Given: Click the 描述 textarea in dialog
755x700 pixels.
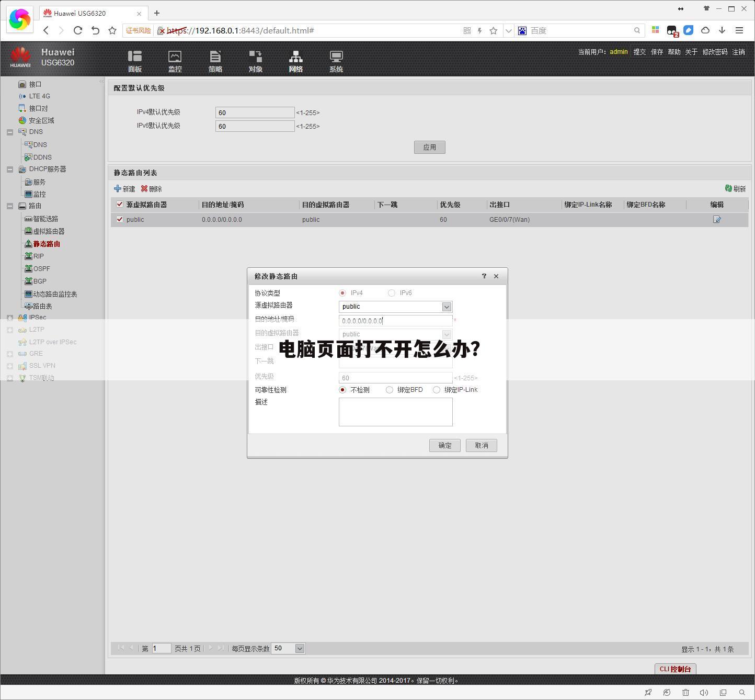Looking at the screenshot, I should (x=395, y=412).
